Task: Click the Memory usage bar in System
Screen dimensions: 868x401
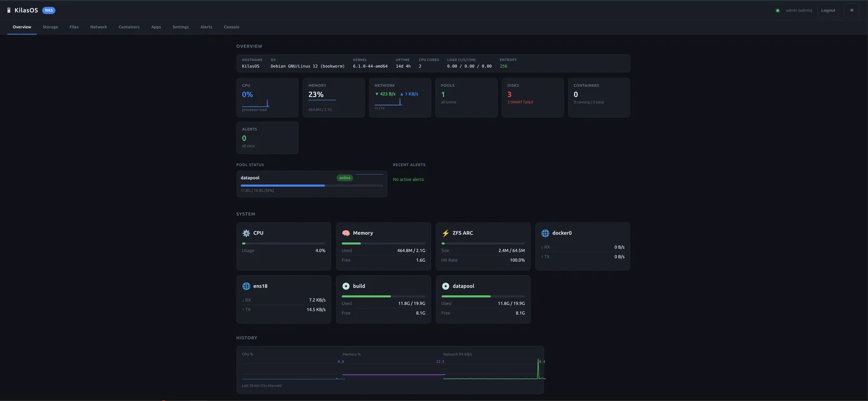Action: [384, 244]
